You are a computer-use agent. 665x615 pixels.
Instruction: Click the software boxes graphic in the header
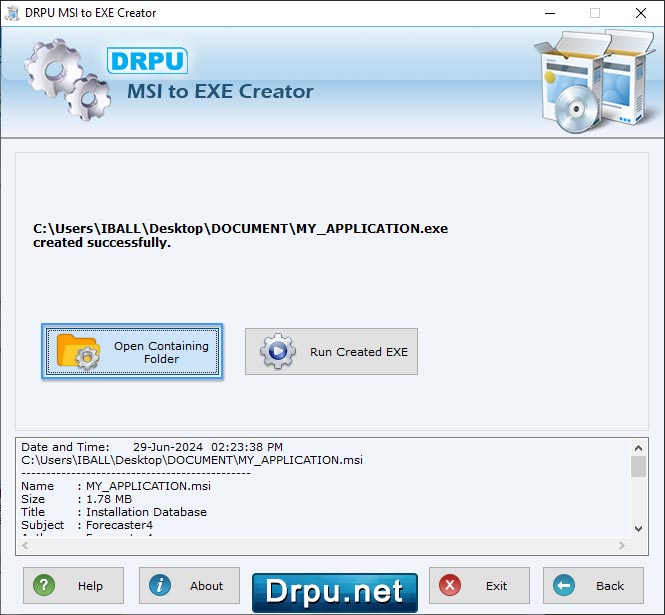(594, 81)
